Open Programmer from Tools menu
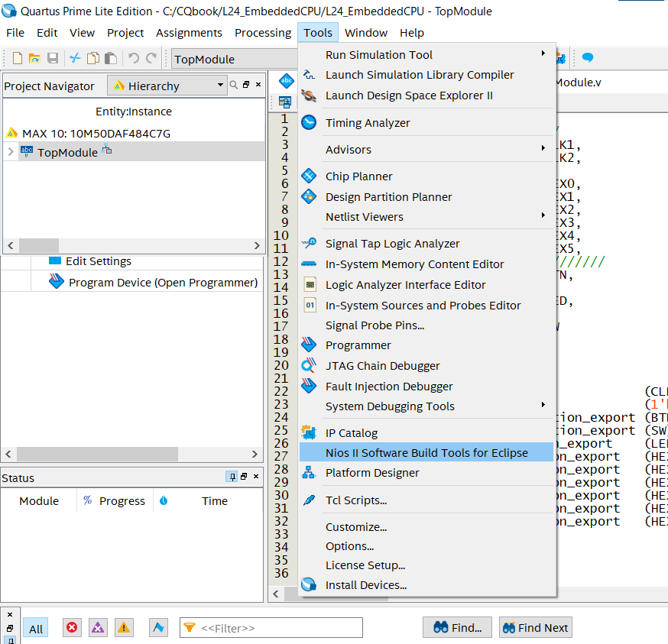 point(426,345)
